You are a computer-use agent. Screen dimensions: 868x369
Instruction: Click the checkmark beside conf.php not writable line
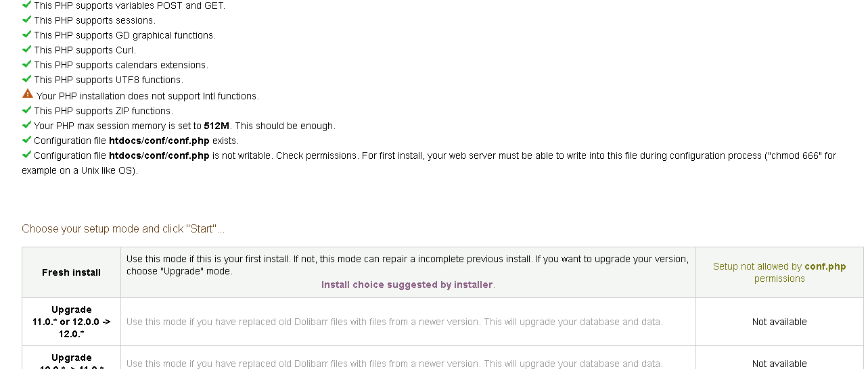coord(26,155)
